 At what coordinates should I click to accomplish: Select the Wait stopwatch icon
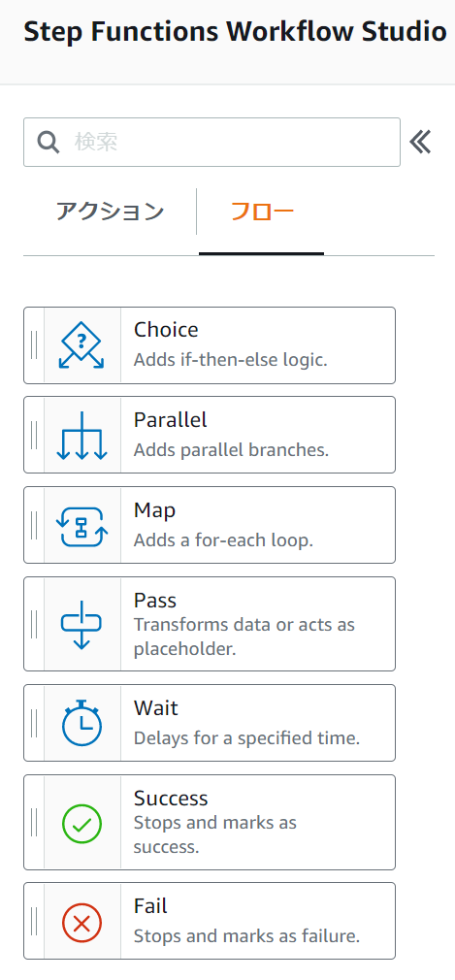pos(81,723)
